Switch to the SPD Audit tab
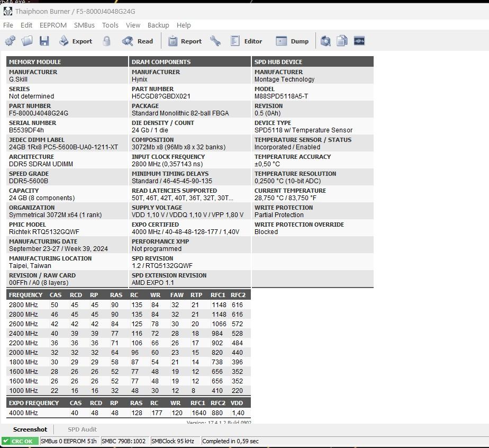 coord(83,429)
